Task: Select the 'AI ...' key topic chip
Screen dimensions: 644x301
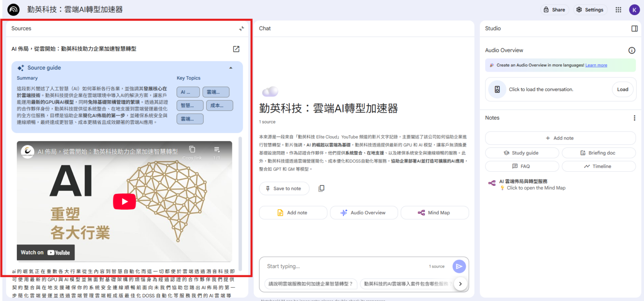Action: point(188,92)
